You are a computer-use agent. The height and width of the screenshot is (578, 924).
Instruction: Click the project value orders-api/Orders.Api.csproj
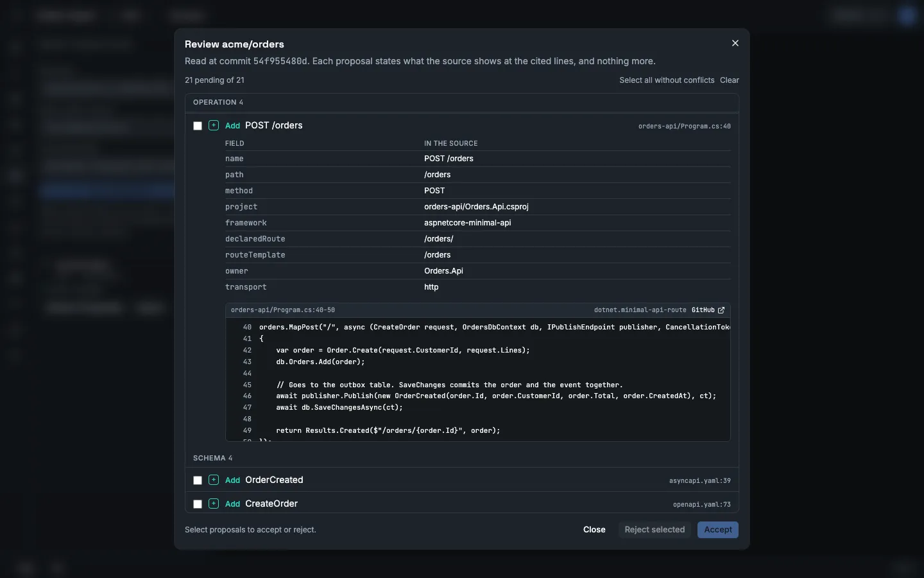tap(476, 207)
